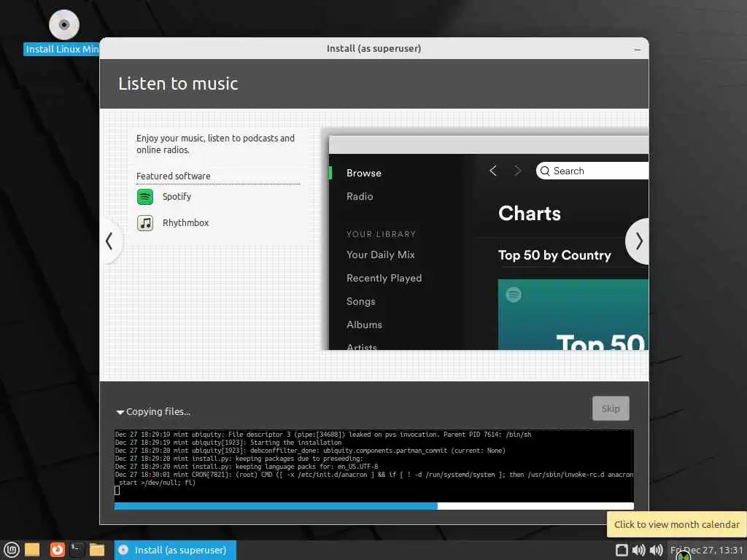Advance to next slide with right arrow
Screen dimensions: 747x560
point(638,241)
